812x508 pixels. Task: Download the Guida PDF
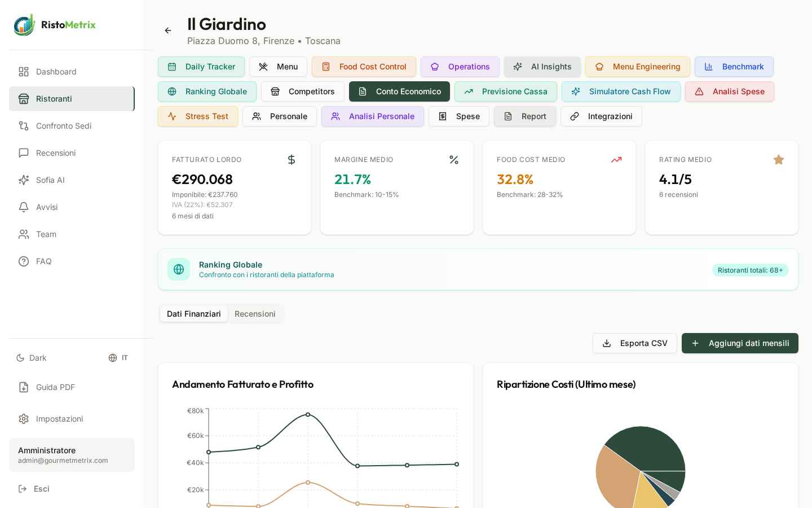pyautogui.click(x=72, y=387)
